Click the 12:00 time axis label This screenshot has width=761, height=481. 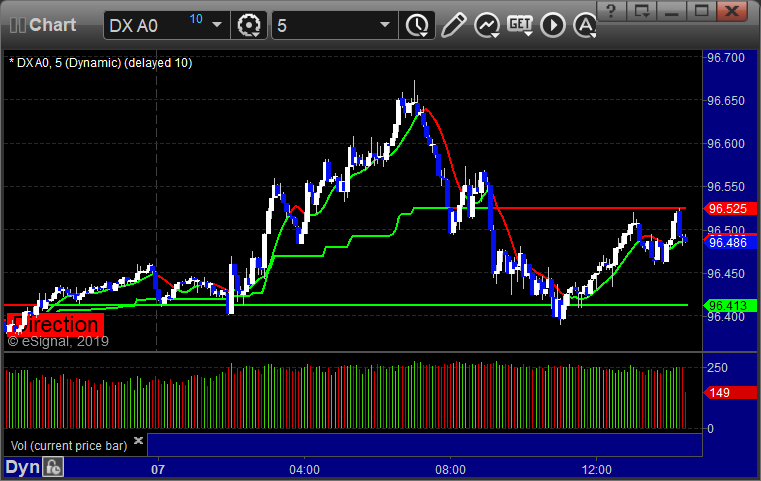[597, 470]
